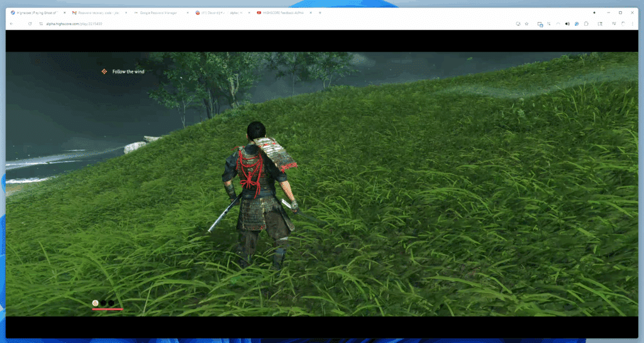
Task: Open the screen-with-blue-badge extension icon
Action: (x=540, y=24)
